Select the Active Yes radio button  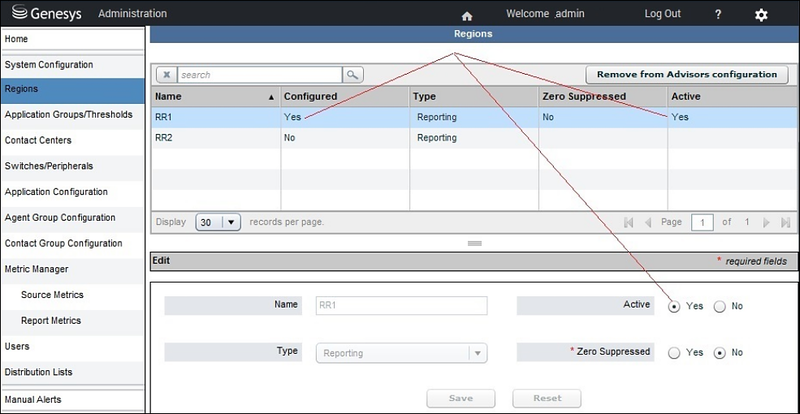point(674,307)
